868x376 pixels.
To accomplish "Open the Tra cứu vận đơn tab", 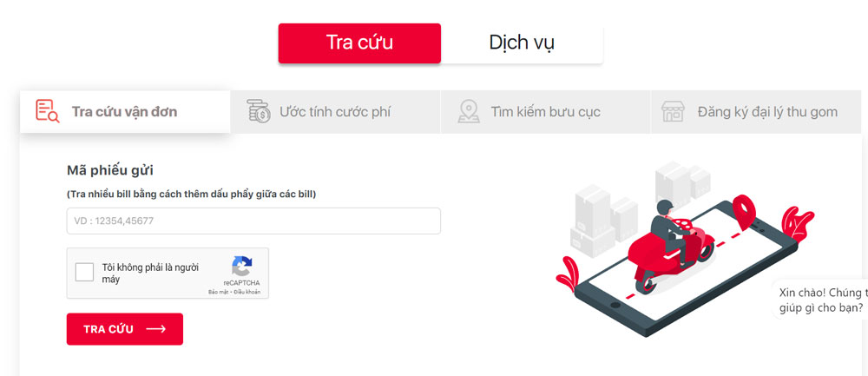I will tap(125, 112).
